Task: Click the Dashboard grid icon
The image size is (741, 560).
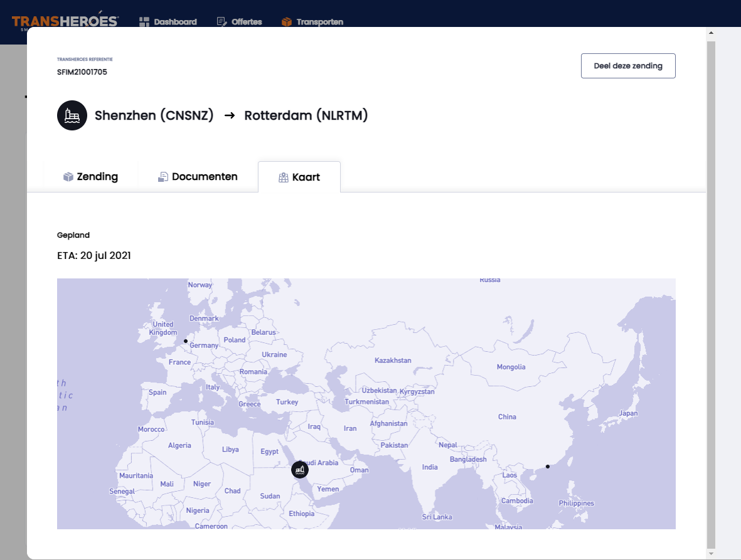Action: pyautogui.click(x=144, y=22)
